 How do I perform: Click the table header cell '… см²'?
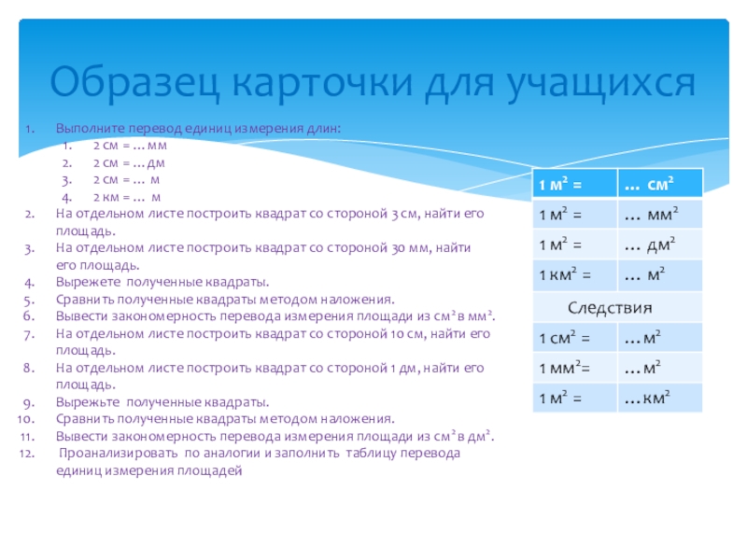660,183
